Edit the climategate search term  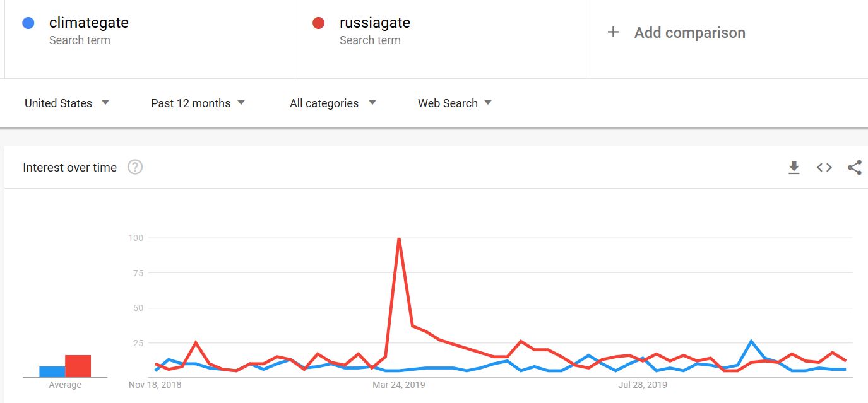89,23
